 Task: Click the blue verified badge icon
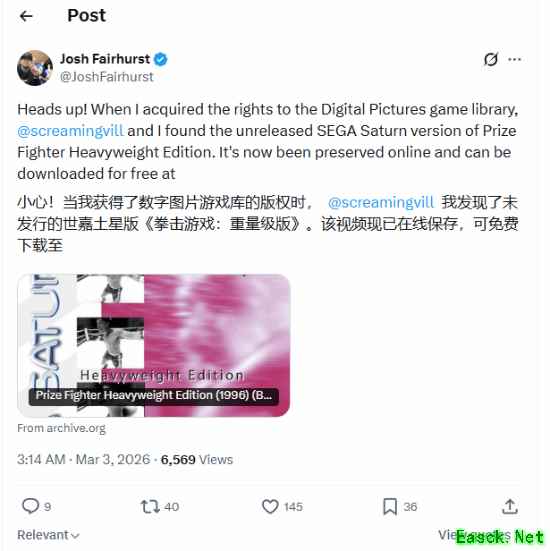click(x=161, y=59)
